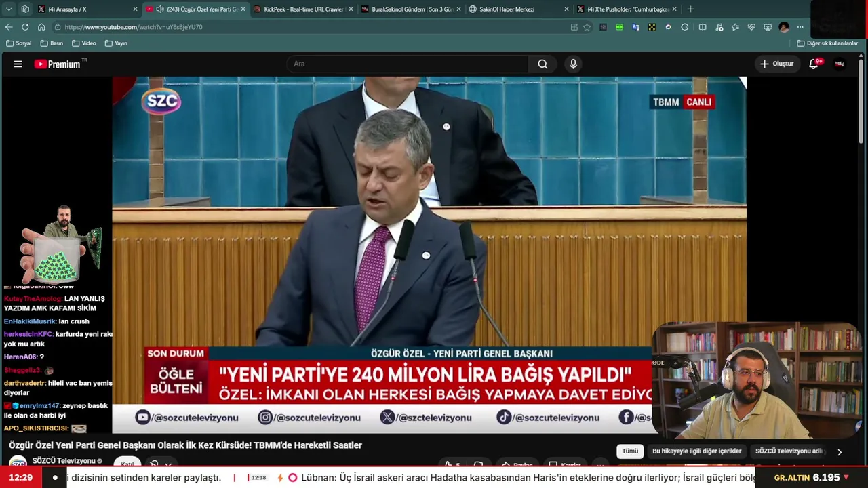The height and width of the screenshot is (488, 868).
Task: Click the yellow-arrows extension icon
Action: 652,27
